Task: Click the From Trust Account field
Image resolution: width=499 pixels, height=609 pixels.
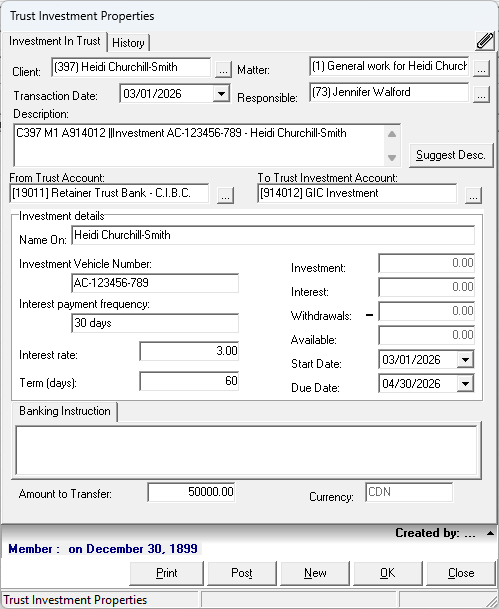Action: pyautogui.click(x=109, y=193)
